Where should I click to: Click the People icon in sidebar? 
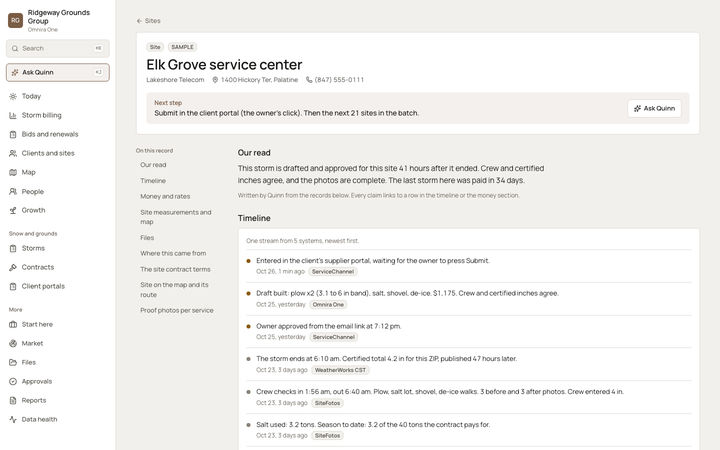(13, 191)
